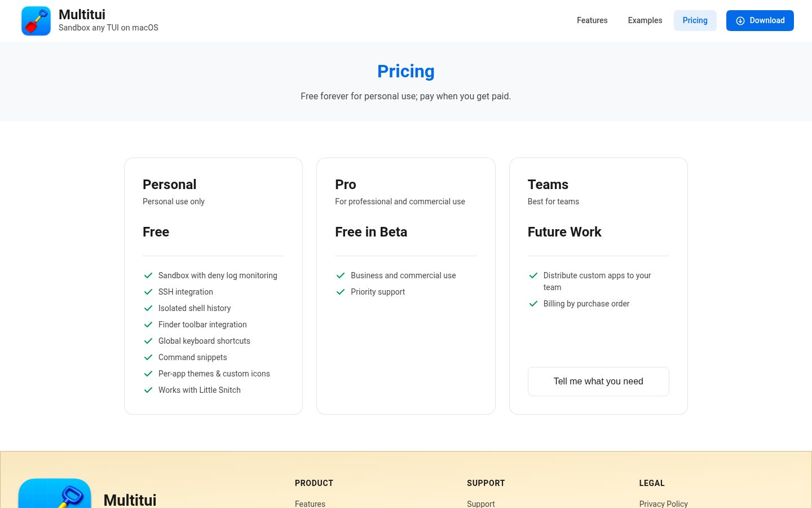812x508 pixels.
Task: Click the LEGAL footer column heading
Action: (x=652, y=483)
